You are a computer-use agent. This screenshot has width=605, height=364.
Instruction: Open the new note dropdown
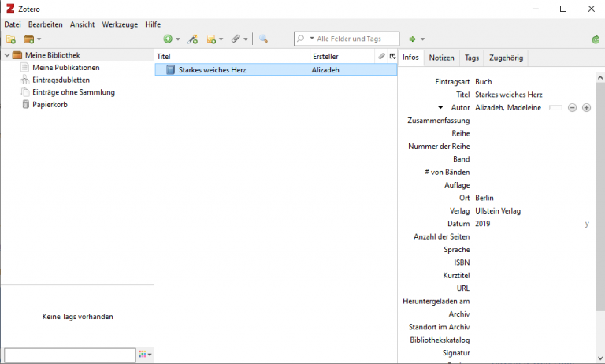click(x=215, y=39)
